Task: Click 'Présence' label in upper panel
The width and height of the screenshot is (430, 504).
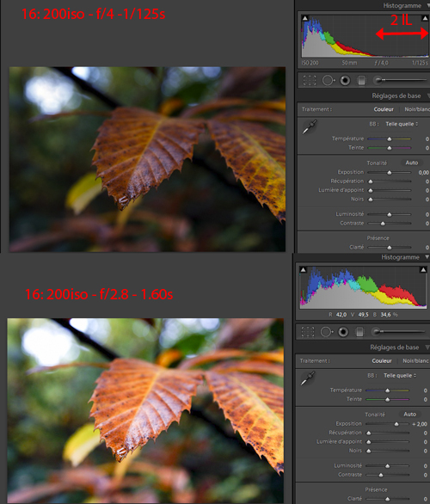Action: click(378, 238)
